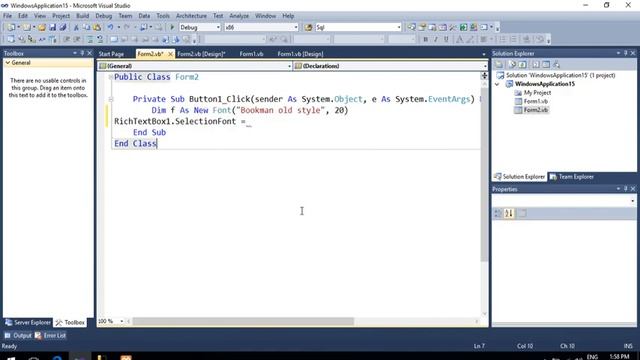
Task: Click Windows Start button on taskbar
Action: click(x=11, y=358)
